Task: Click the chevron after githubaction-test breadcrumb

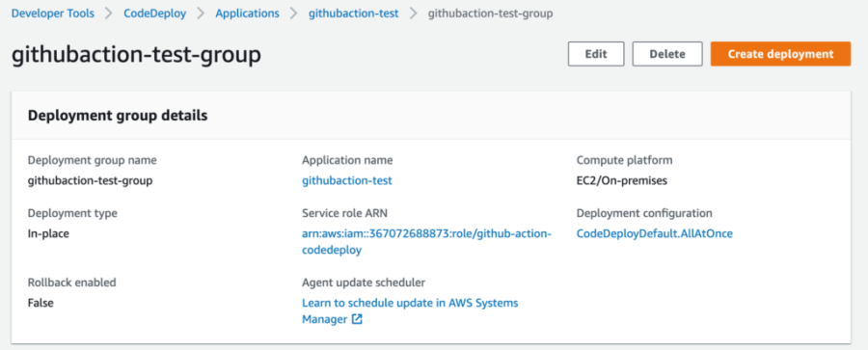Action: click(x=413, y=13)
